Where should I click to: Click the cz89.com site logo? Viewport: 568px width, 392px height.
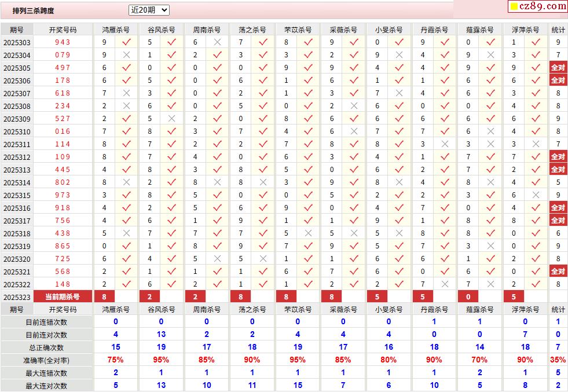(x=537, y=6)
